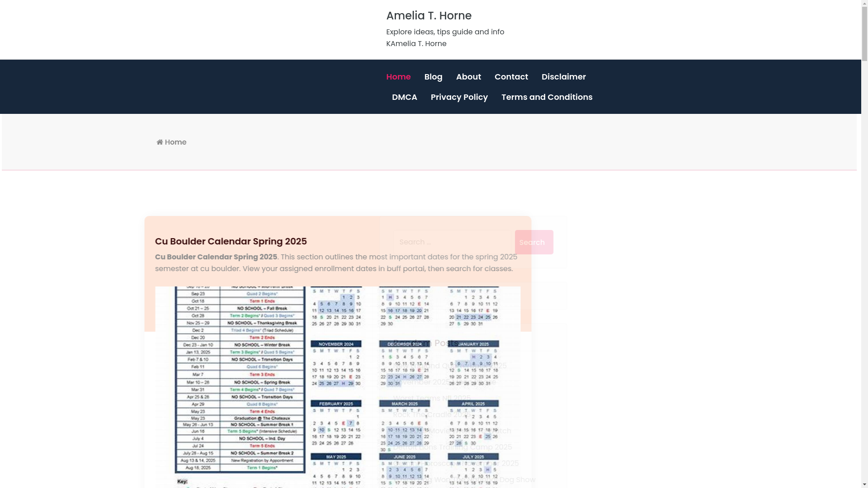Image resolution: width=868 pixels, height=488 pixels.
Task: Focus the Search text field
Action: pos(452,242)
